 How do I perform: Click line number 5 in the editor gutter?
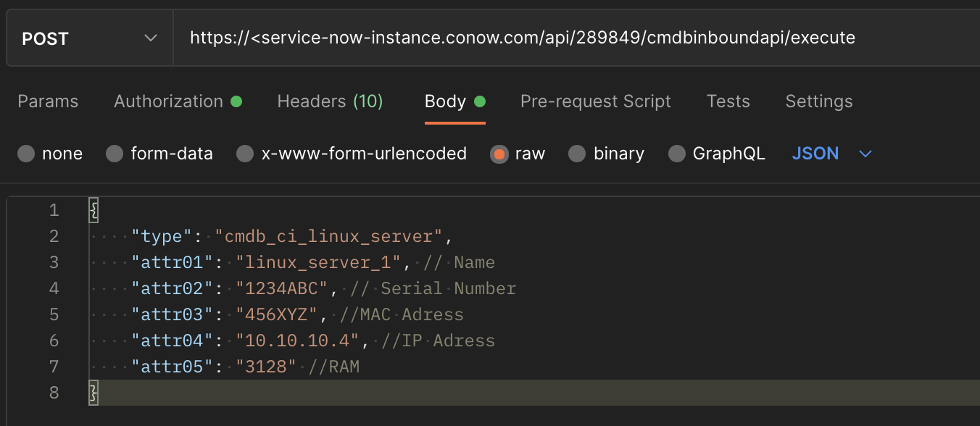click(54, 314)
